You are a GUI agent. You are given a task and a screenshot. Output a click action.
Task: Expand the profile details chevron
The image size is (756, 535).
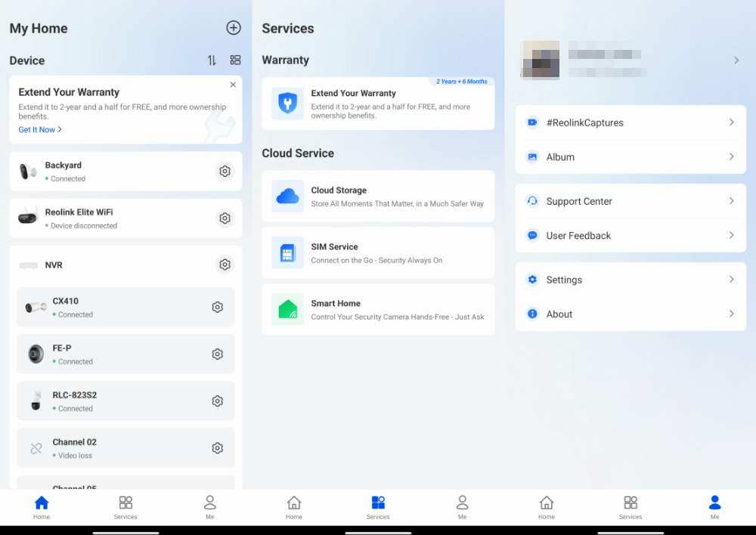coord(736,60)
